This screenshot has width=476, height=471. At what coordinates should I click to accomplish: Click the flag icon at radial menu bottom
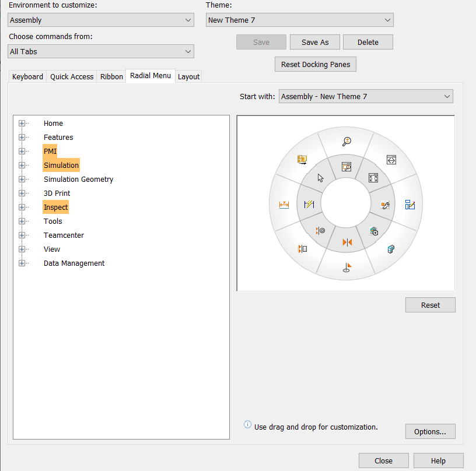point(347,268)
